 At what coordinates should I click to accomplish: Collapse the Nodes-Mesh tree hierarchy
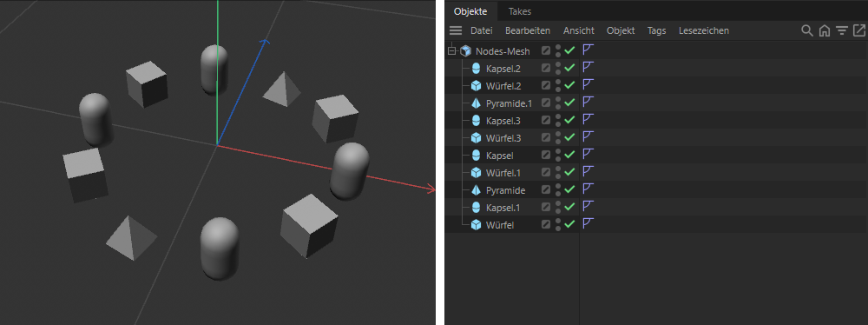pos(451,51)
